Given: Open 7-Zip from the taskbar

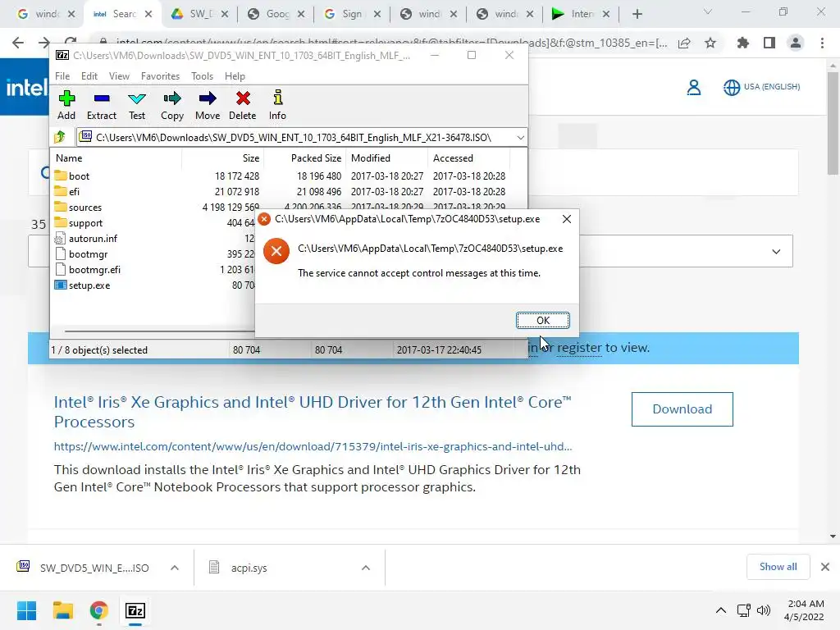Looking at the screenshot, I should tap(135, 610).
